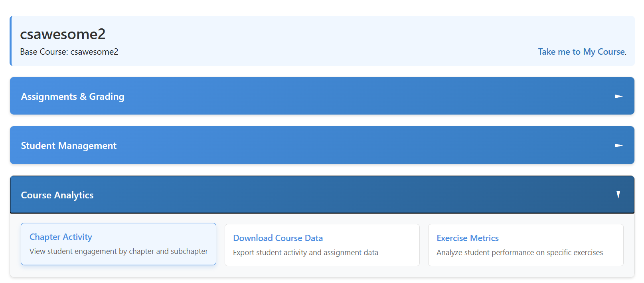Click the word "Grading" in the first section bar
Viewport: 644px width, 283px height.
[x=107, y=97]
